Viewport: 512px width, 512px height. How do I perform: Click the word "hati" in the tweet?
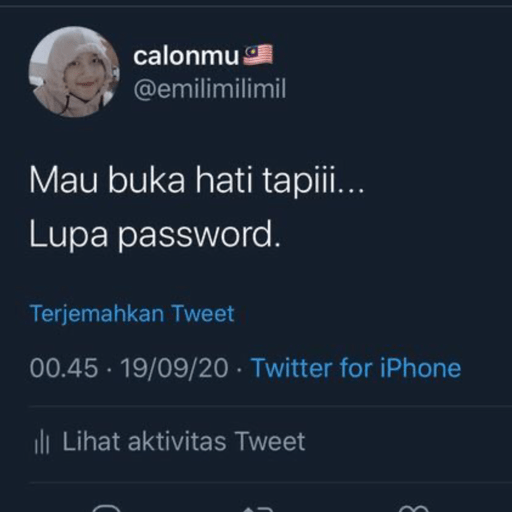(x=224, y=180)
